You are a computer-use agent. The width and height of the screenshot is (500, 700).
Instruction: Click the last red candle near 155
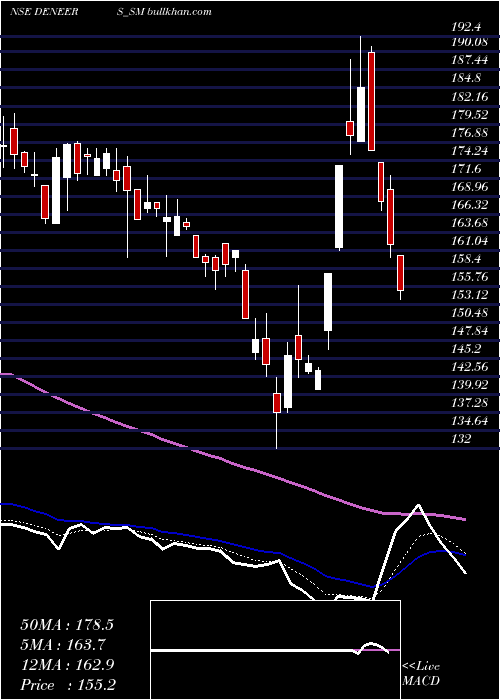[400, 273]
